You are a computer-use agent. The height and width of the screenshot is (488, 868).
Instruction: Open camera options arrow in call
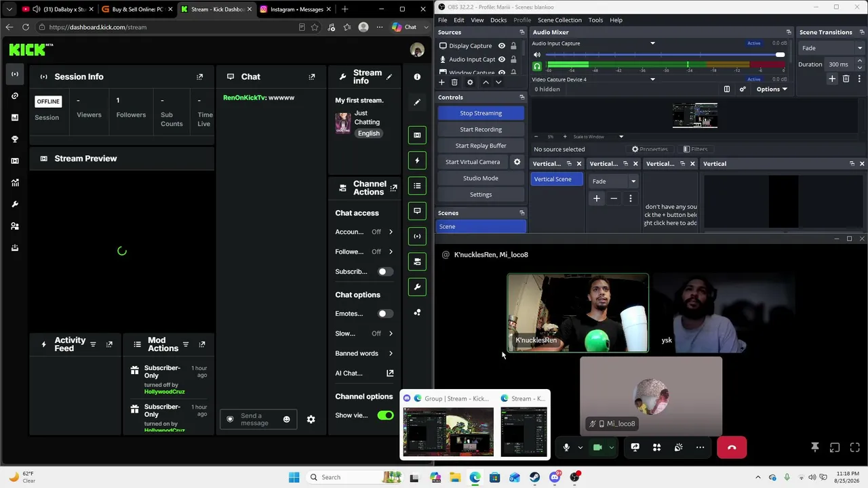tap(611, 447)
